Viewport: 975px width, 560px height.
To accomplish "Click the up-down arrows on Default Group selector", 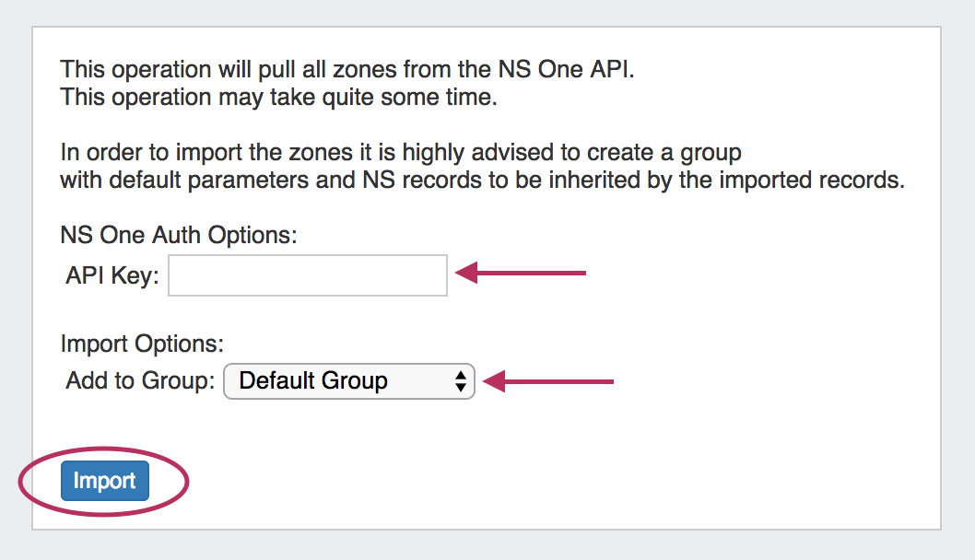I will [461, 381].
